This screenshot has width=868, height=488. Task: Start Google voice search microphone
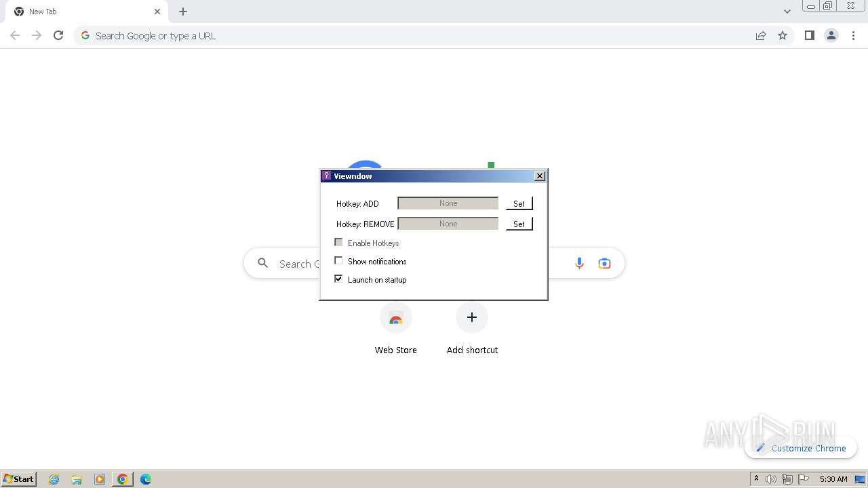[579, 264]
